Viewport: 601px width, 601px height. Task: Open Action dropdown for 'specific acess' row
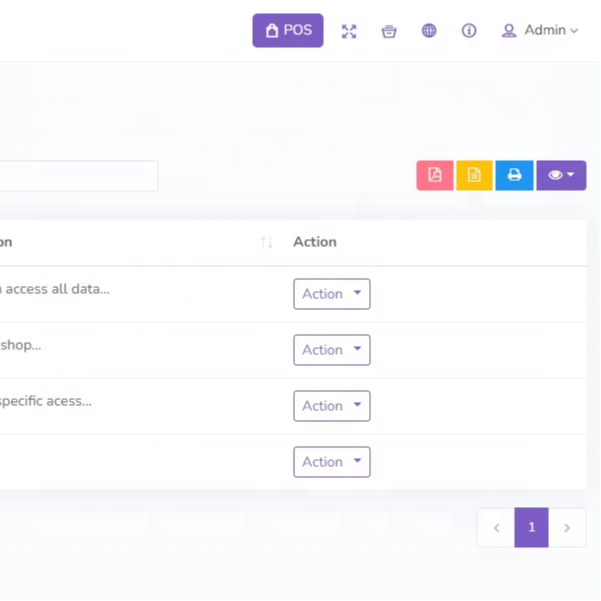(x=332, y=406)
